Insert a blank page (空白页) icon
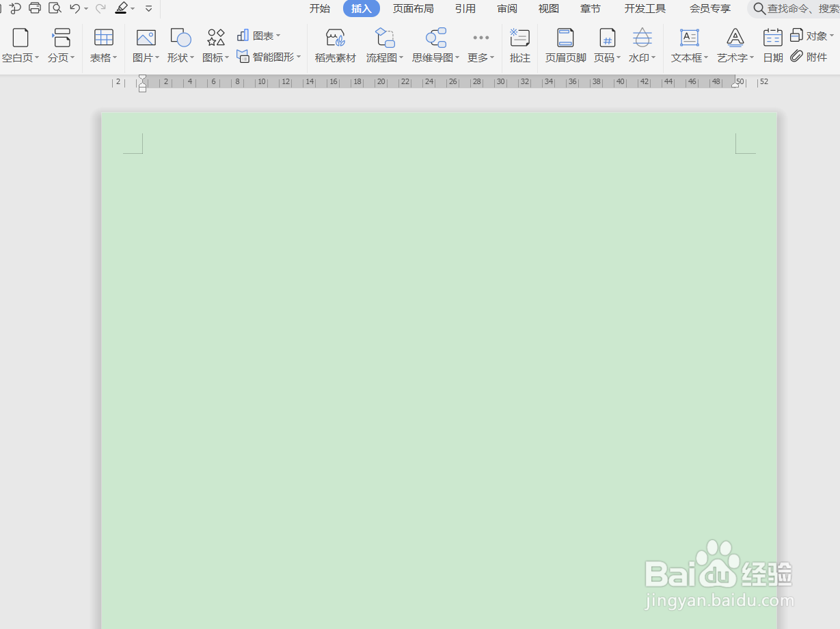Image resolution: width=840 pixels, height=629 pixels. pos(21,38)
